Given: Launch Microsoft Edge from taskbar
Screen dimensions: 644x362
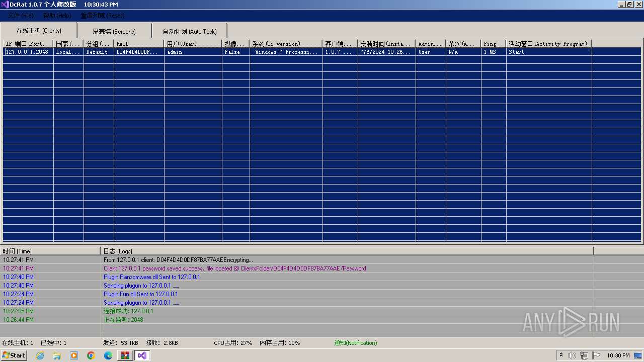Looking at the screenshot, I should [108, 355].
